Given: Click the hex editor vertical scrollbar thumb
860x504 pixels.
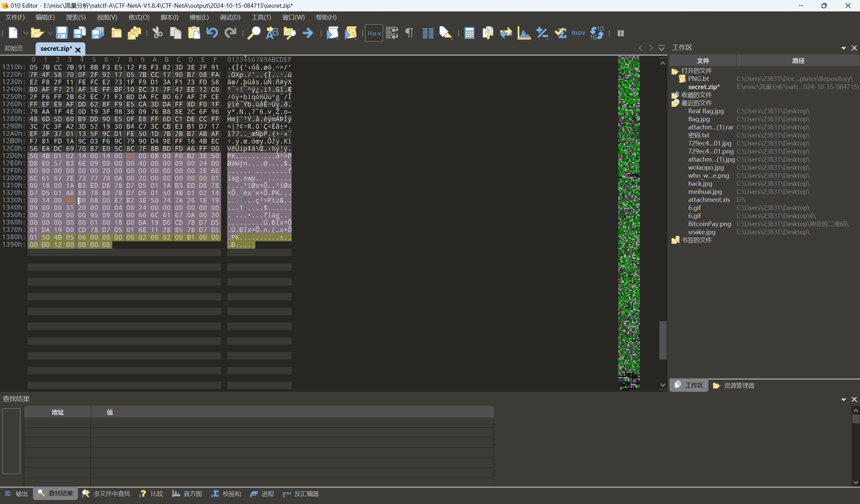Looking at the screenshot, I should point(662,340).
